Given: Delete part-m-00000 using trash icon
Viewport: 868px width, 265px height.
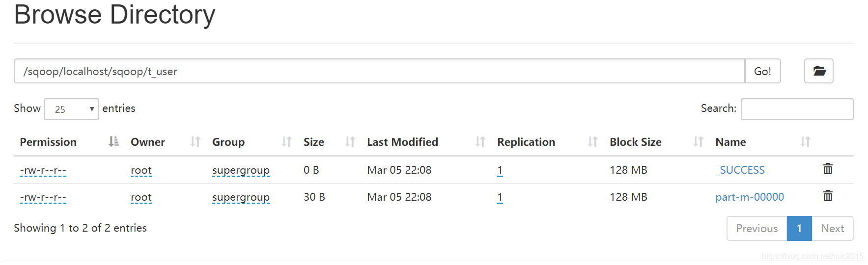Looking at the screenshot, I should (828, 196).
